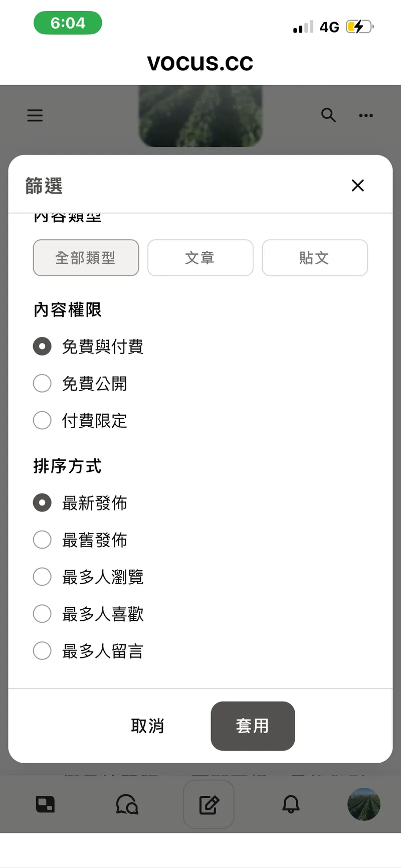
Task: Open the three-dot more options
Action: pyautogui.click(x=366, y=115)
